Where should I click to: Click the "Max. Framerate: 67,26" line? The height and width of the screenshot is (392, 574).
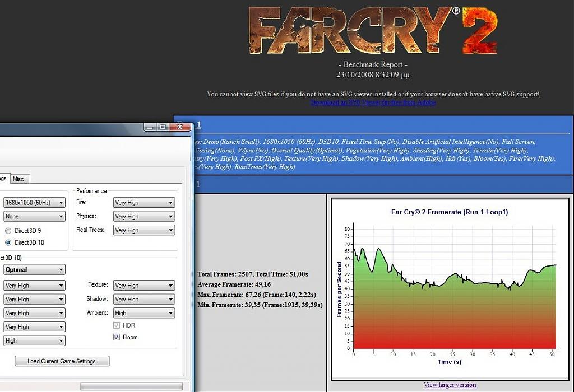coord(257,295)
